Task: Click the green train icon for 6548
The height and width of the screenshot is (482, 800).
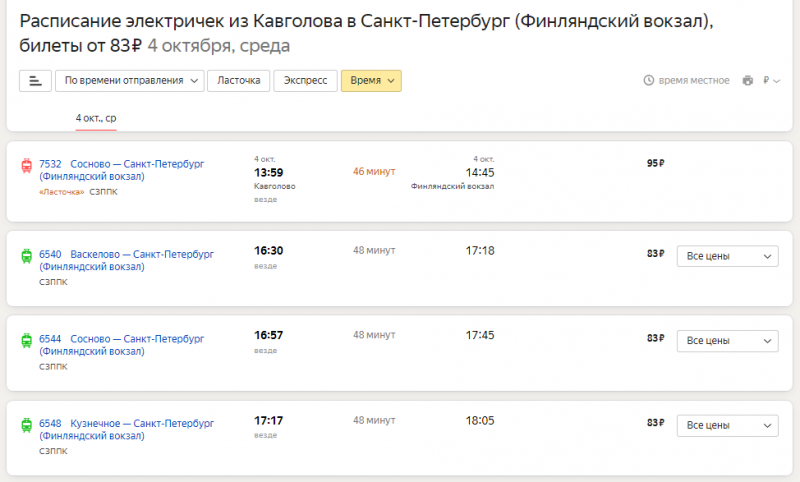Action: [27, 426]
